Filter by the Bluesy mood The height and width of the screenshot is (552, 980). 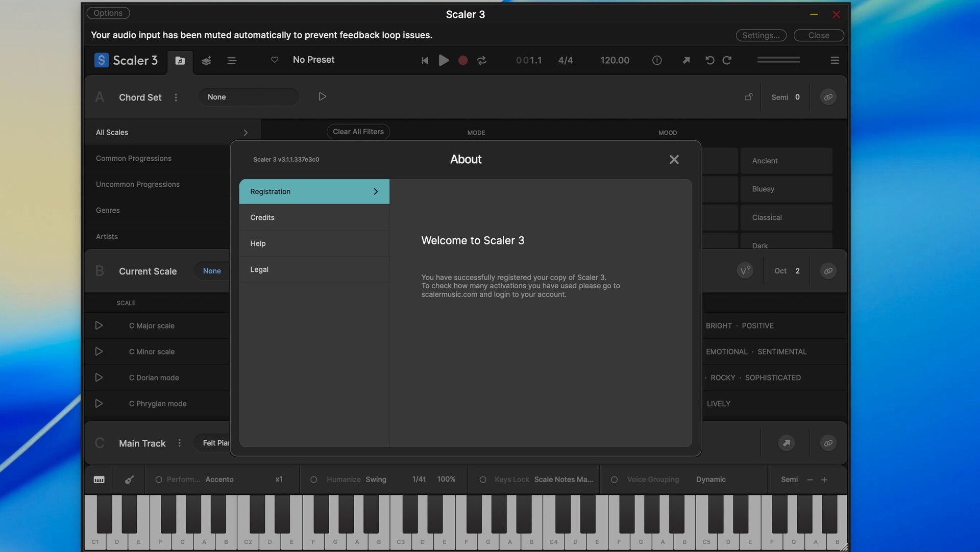point(787,189)
